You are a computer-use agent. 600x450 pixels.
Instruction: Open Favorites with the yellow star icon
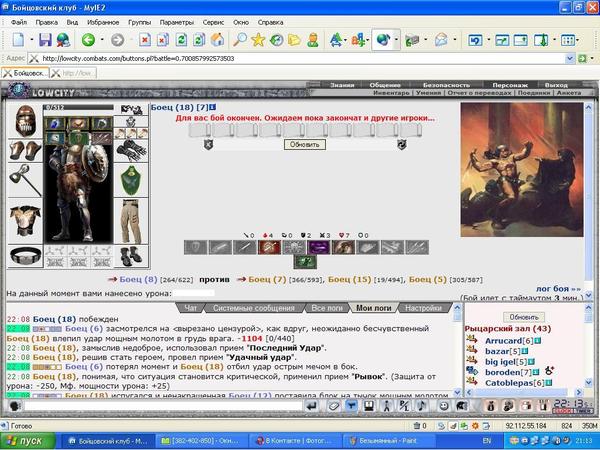tap(258, 40)
